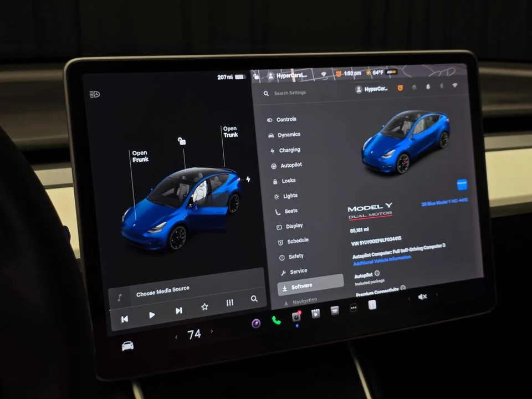Open the Service settings menu
532x399 pixels.
(x=294, y=272)
